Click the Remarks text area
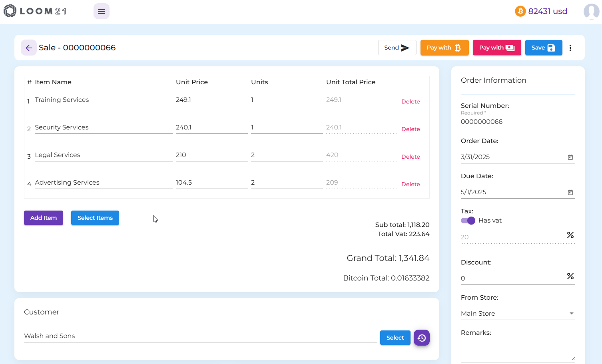Screen dimensions: 602x364 517,350
